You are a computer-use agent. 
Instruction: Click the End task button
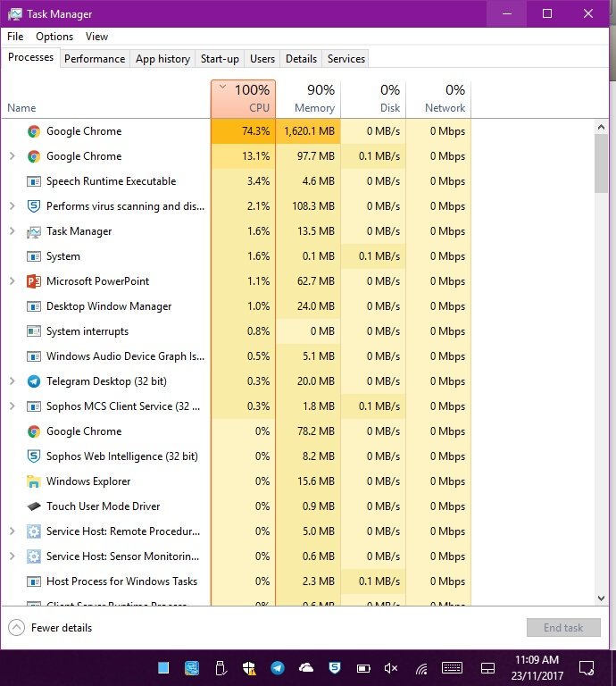tap(563, 628)
